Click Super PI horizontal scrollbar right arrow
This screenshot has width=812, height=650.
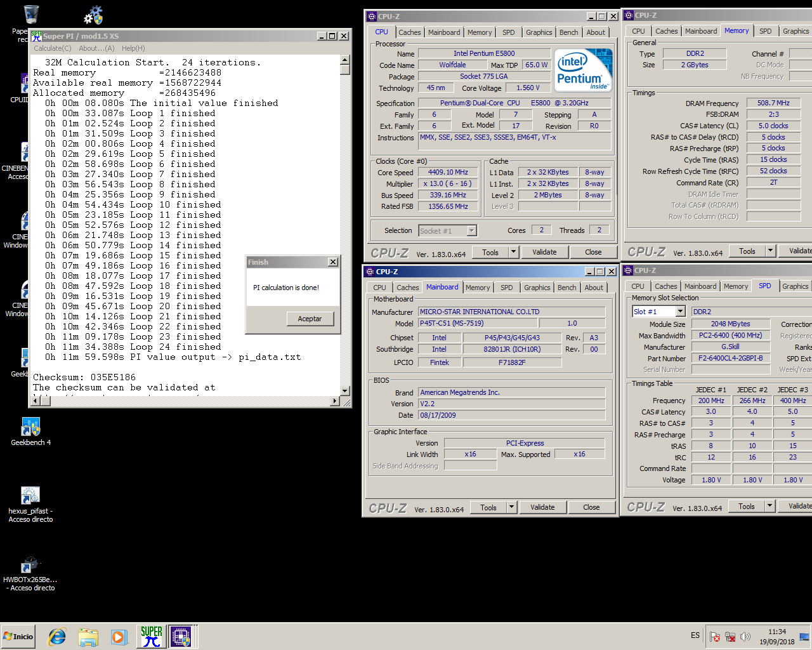[x=335, y=401]
